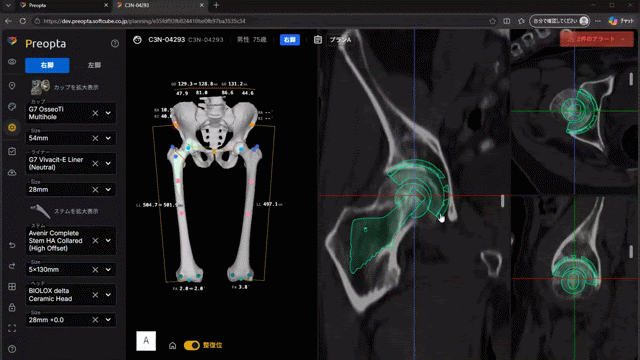Open the browser split screen icon
This screenshot has height=360, width=640.
point(507,21)
